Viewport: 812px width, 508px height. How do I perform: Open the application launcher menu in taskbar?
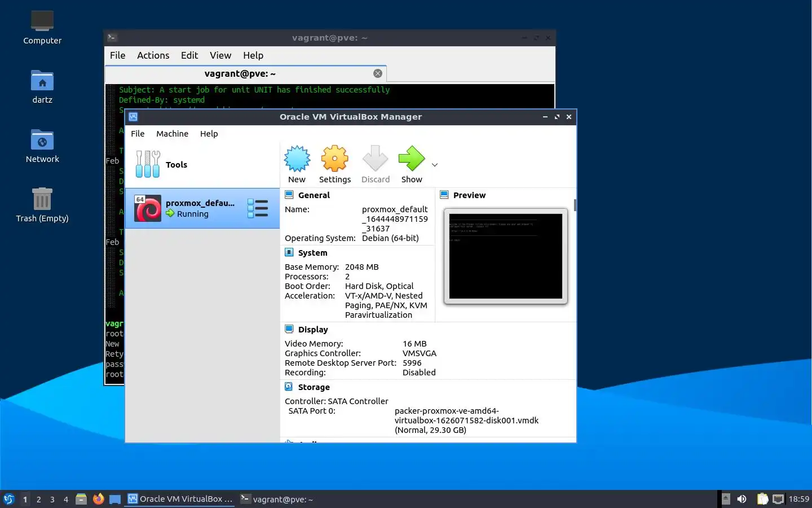pos(9,499)
